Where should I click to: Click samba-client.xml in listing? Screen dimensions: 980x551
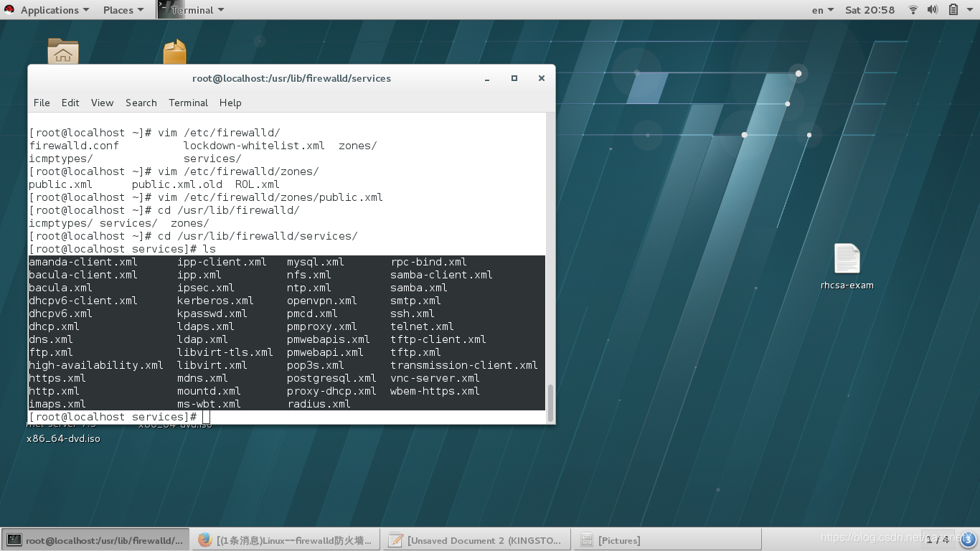pos(441,275)
